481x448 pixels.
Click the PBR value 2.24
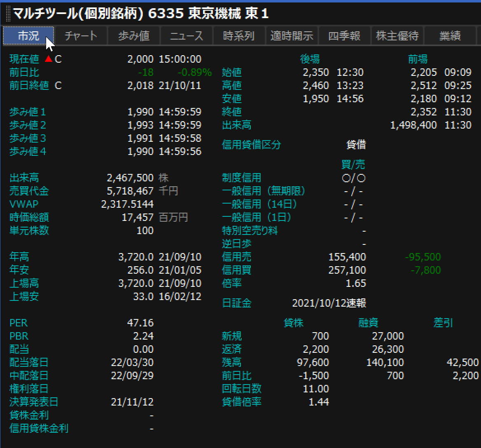pos(143,336)
